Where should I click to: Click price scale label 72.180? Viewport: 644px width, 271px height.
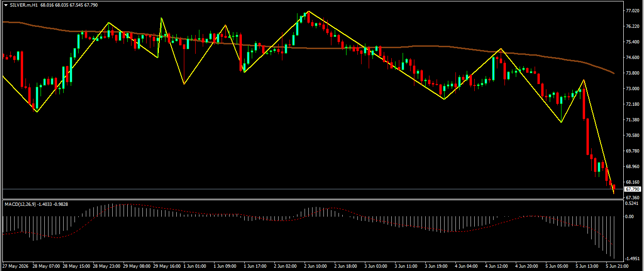click(x=632, y=104)
